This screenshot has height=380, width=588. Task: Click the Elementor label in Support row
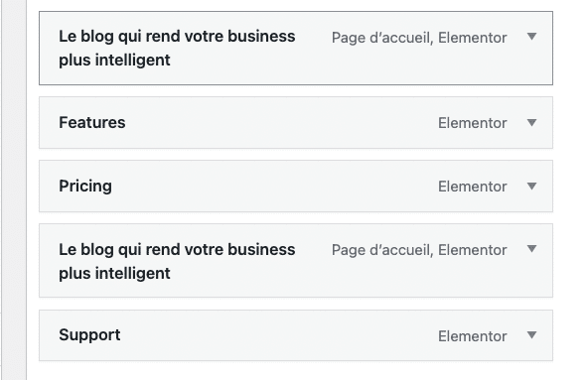(x=473, y=336)
